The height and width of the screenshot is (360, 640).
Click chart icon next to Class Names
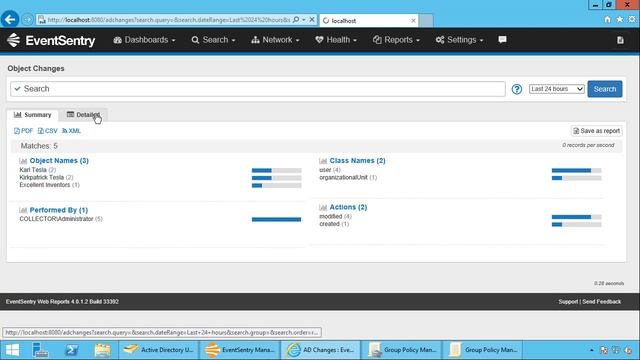[x=323, y=161]
